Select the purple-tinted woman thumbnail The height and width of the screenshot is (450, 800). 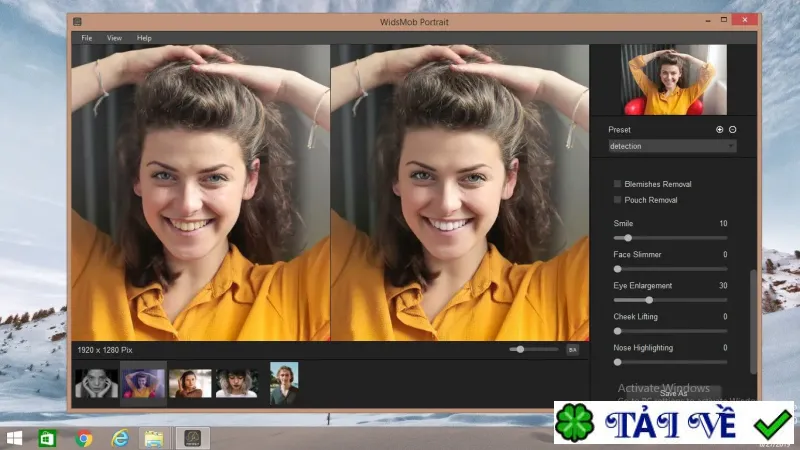[x=143, y=383]
